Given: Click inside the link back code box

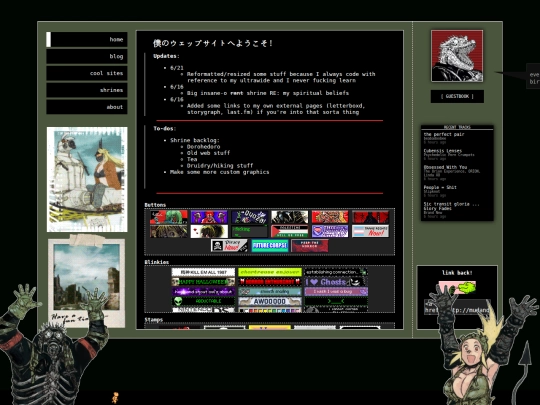Looking at the screenshot, I should [x=457, y=307].
